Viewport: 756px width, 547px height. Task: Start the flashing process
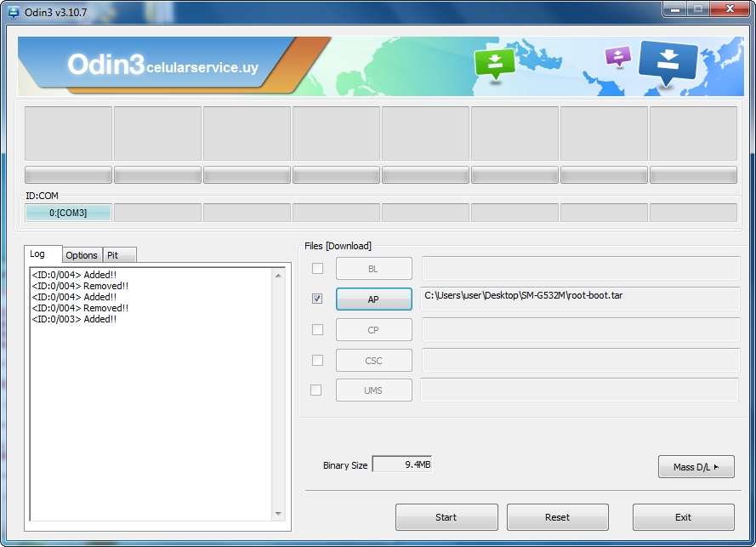pos(446,517)
